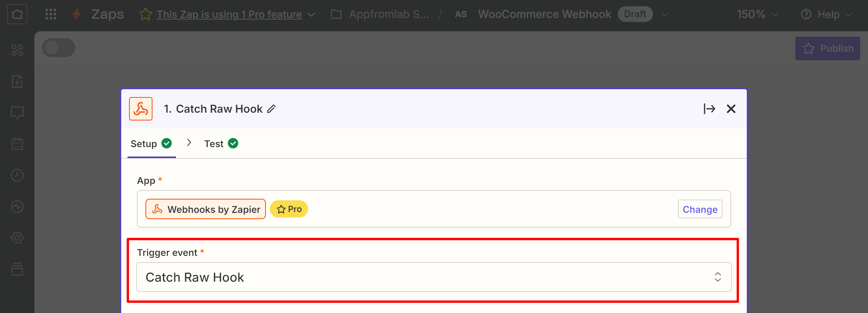Go to the Zapier home icon

tap(17, 14)
